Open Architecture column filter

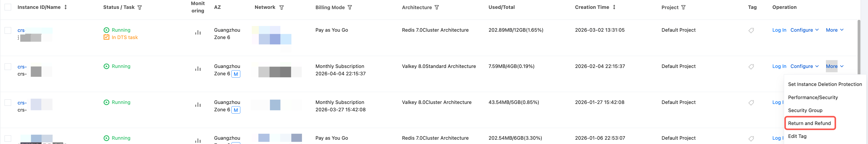coord(437,7)
